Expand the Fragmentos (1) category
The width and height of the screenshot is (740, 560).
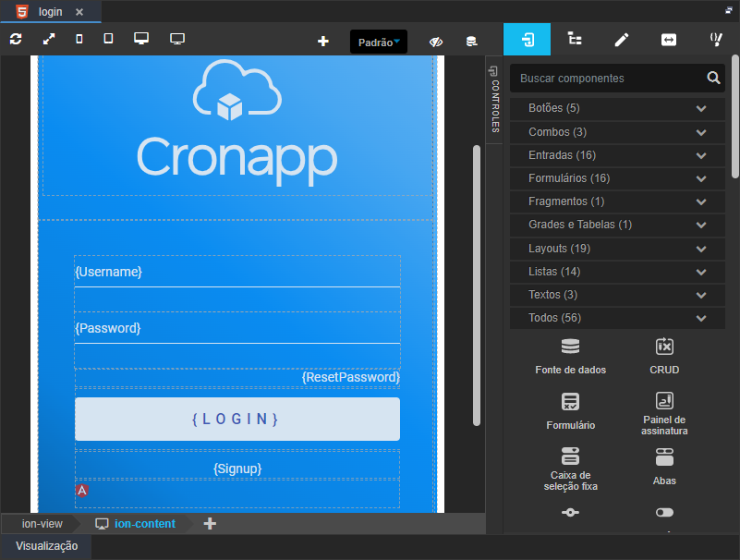click(617, 201)
